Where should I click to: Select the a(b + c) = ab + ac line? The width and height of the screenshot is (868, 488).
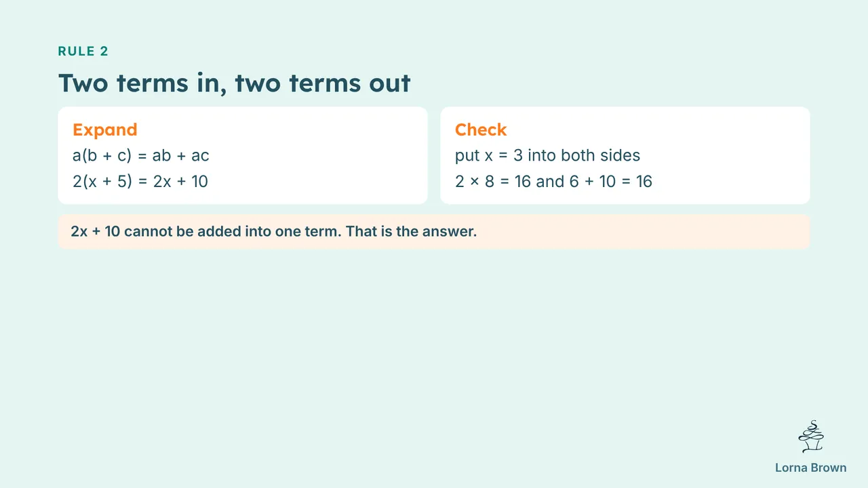click(x=141, y=156)
